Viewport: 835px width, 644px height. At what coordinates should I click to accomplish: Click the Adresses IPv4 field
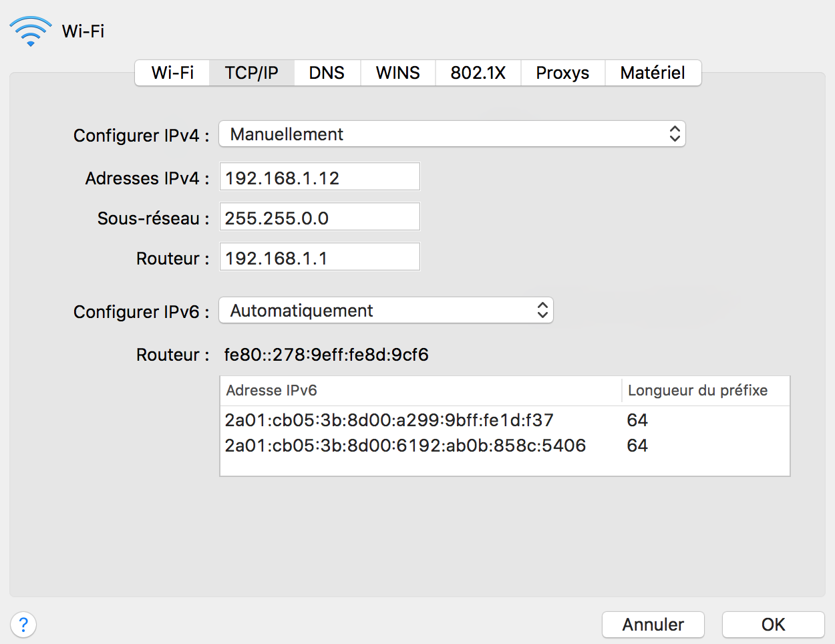click(320, 177)
